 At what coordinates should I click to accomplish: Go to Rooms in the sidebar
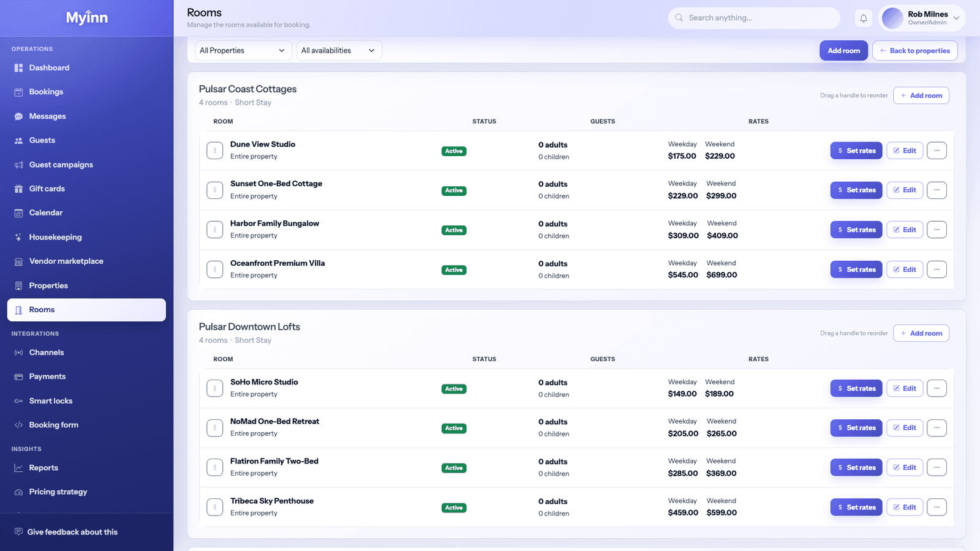(x=86, y=310)
